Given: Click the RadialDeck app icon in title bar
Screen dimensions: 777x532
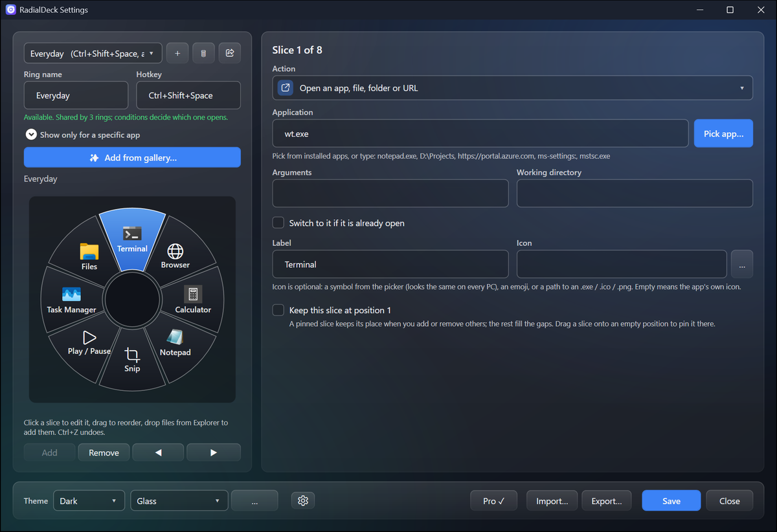Looking at the screenshot, I should (x=10, y=10).
